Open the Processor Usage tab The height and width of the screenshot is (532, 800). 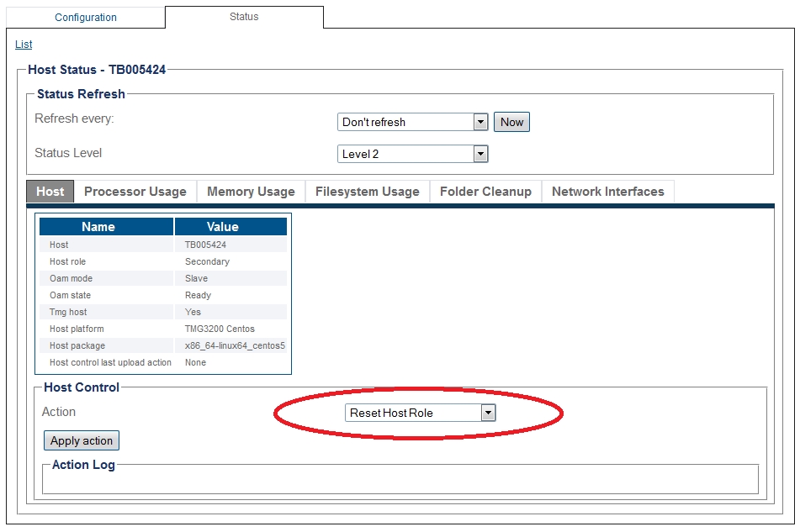click(x=135, y=192)
